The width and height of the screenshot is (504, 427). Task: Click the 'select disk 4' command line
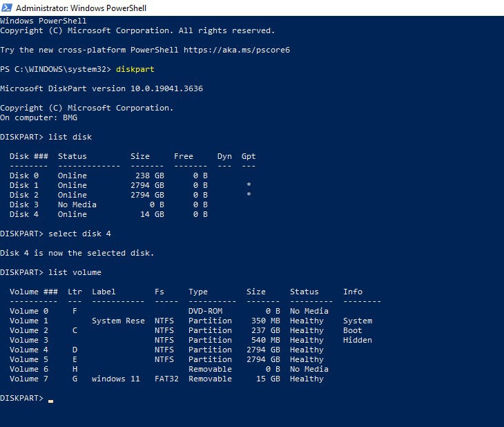pos(81,234)
